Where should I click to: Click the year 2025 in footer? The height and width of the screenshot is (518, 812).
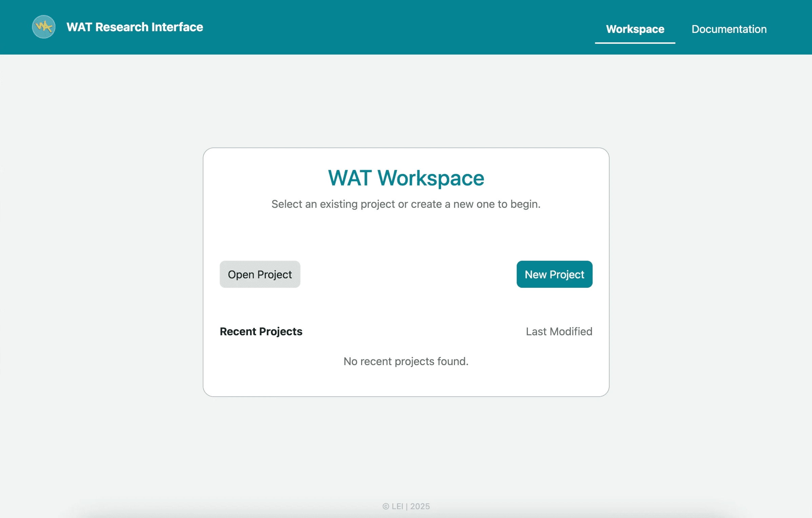[x=420, y=506]
